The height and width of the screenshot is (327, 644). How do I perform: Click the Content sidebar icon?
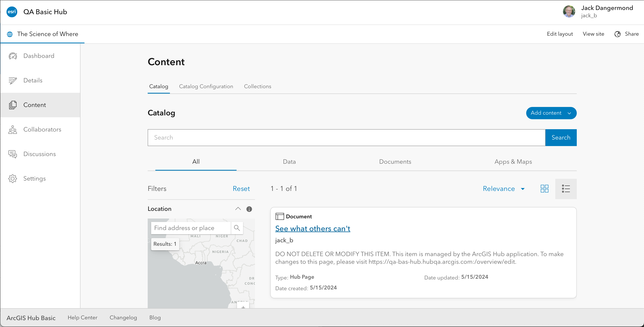click(13, 105)
